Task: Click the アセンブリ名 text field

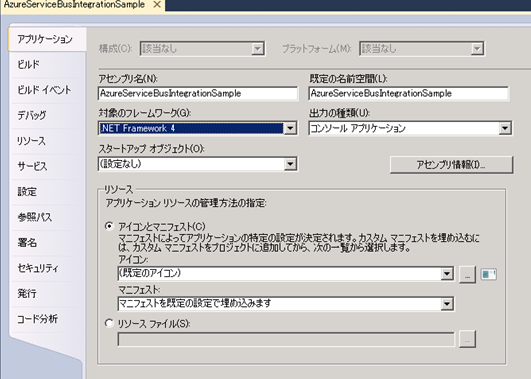Action: click(x=198, y=93)
